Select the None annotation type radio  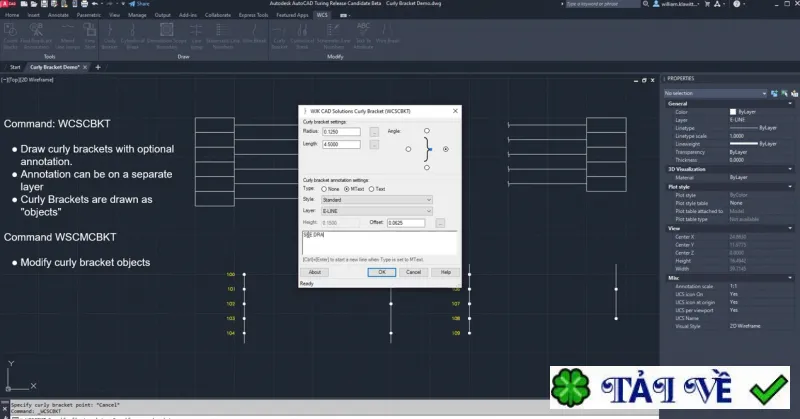click(324, 189)
